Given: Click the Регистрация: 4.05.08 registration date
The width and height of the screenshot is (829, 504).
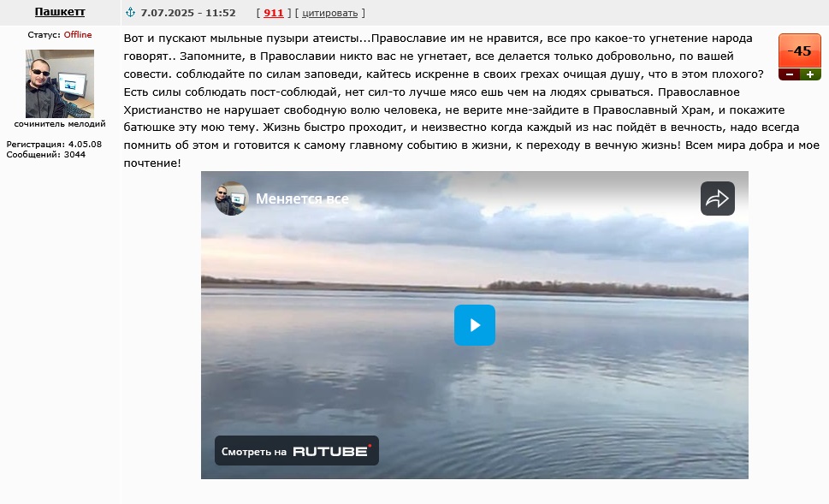Looking at the screenshot, I should click(54, 144).
